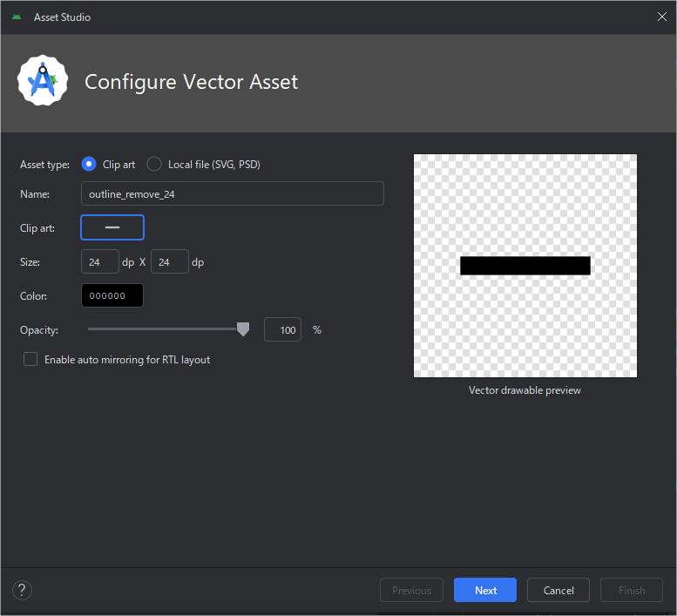
Task: Click the 'Asset Studio' window title text
Action: [62, 17]
